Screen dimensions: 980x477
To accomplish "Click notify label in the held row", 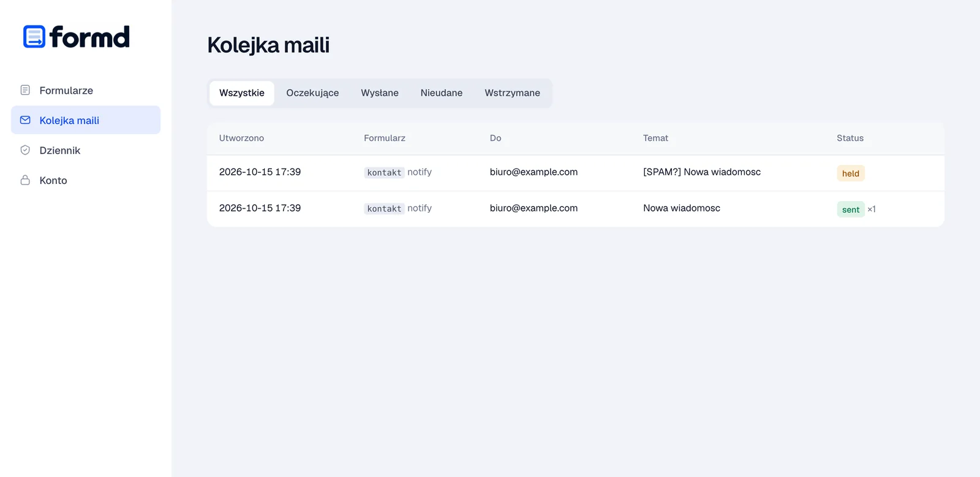I will (420, 172).
